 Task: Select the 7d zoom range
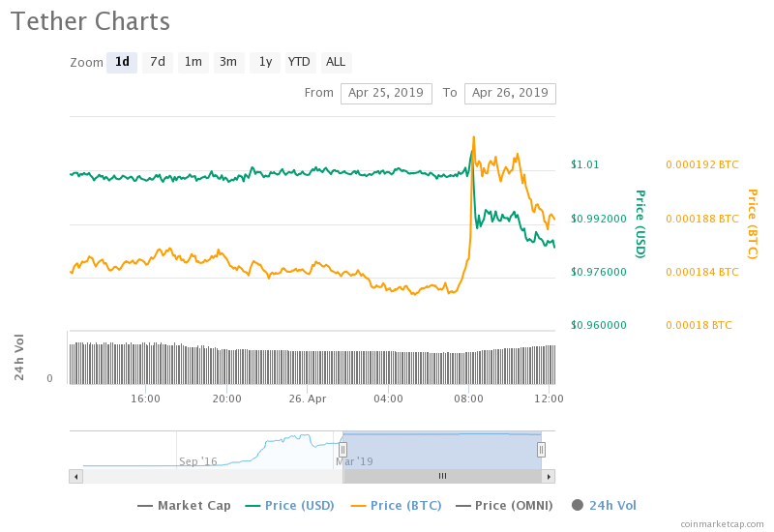pos(158,63)
